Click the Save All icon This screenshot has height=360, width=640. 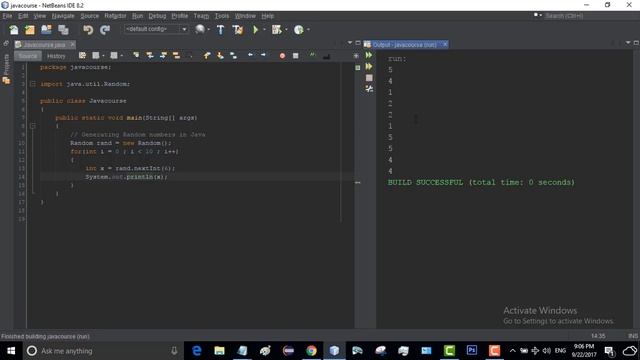63,30
